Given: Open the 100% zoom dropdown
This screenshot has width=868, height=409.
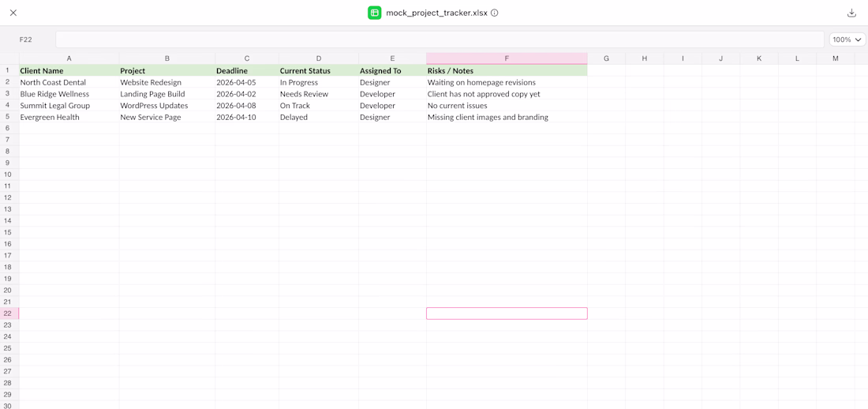Looking at the screenshot, I should click(x=847, y=39).
